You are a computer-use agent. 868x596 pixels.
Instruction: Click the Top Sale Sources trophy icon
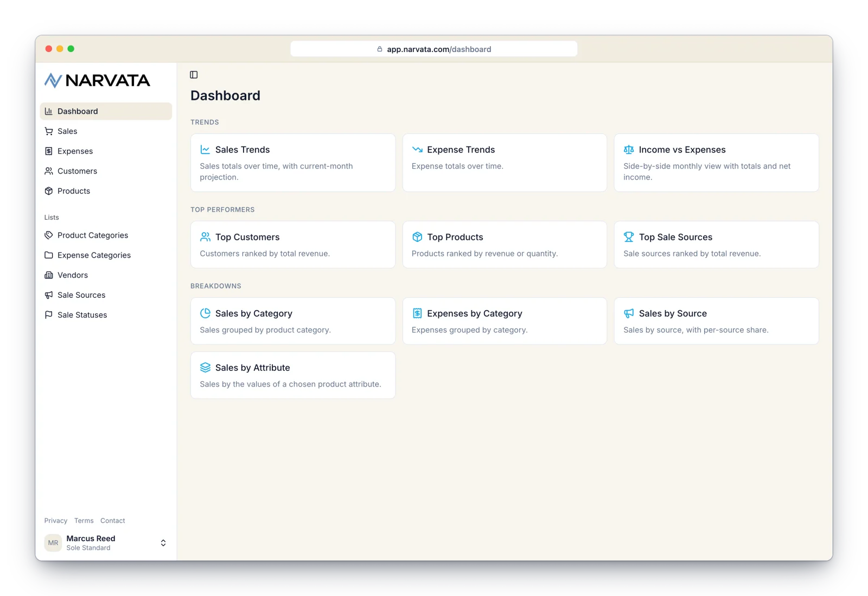pyautogui.click(x=629, y=237)
